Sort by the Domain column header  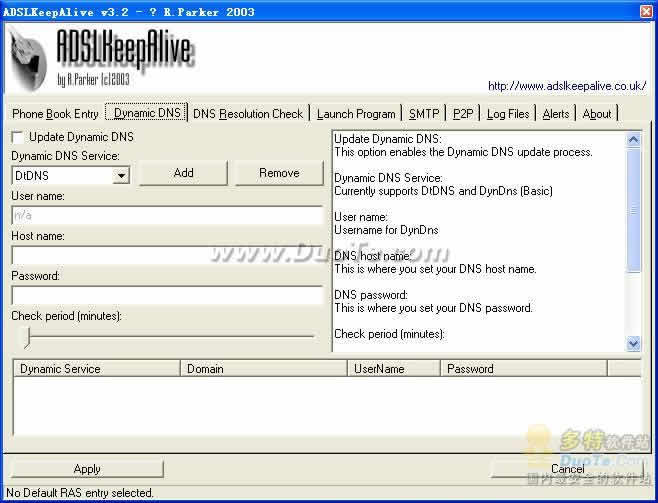(x=264, y=369)
